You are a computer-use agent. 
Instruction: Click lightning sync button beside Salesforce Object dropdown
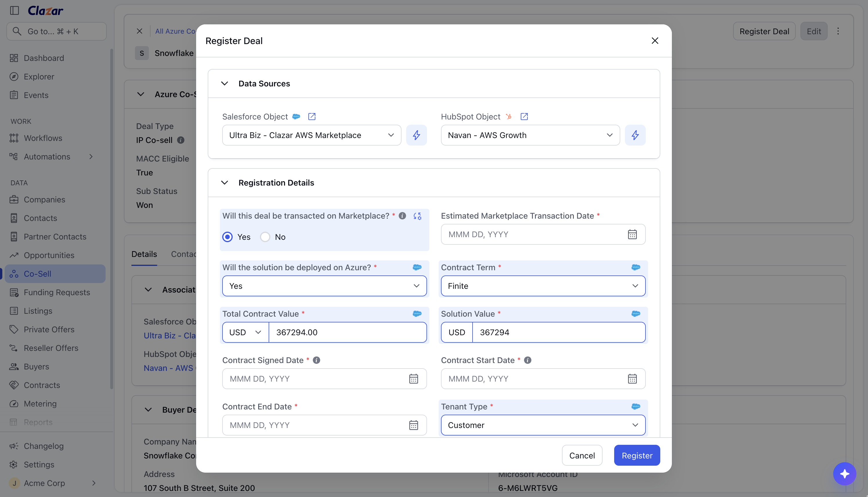coord(416,135)
